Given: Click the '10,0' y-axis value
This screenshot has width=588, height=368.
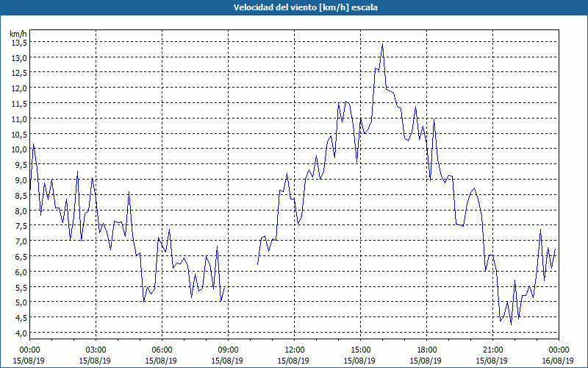Looking at the screenshot, I should click(19, 149).
